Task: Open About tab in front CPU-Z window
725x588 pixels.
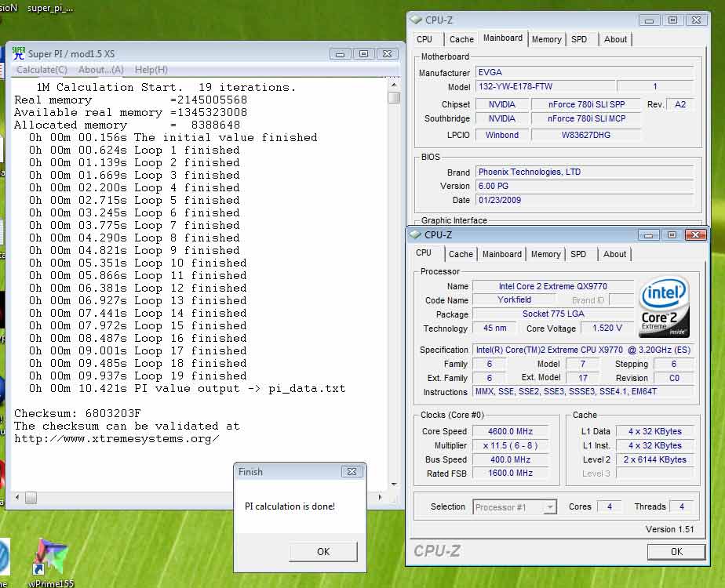Action: click(x=614, y=254)
